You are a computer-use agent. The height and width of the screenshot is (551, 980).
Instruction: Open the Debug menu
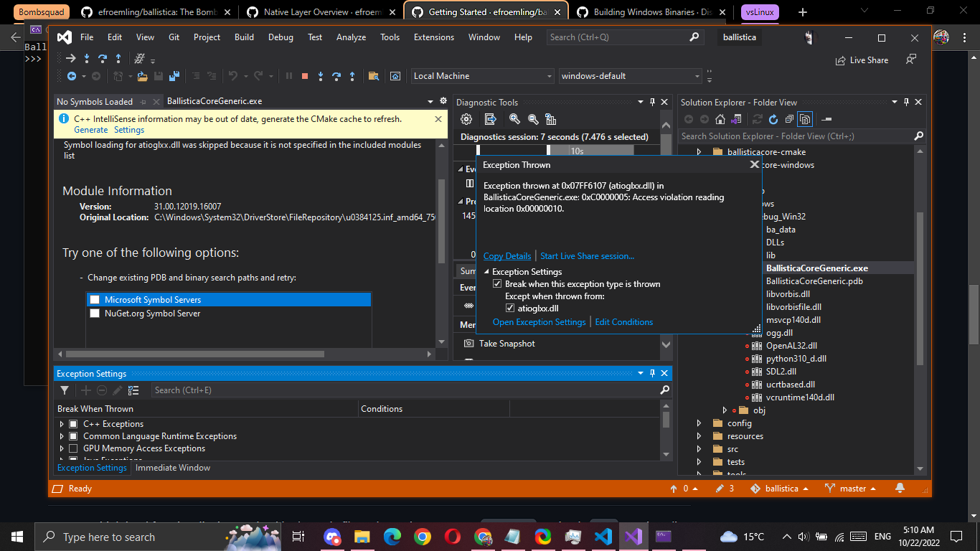[x=281, y=37]
